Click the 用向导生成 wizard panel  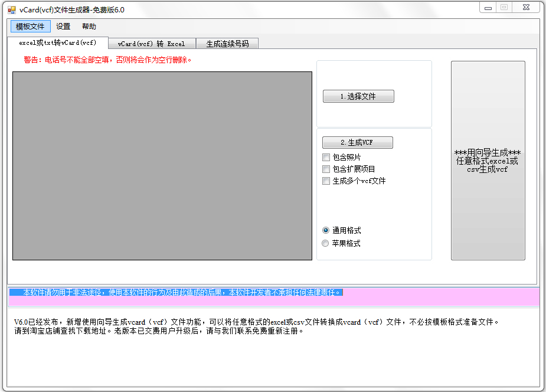point(488,159)
